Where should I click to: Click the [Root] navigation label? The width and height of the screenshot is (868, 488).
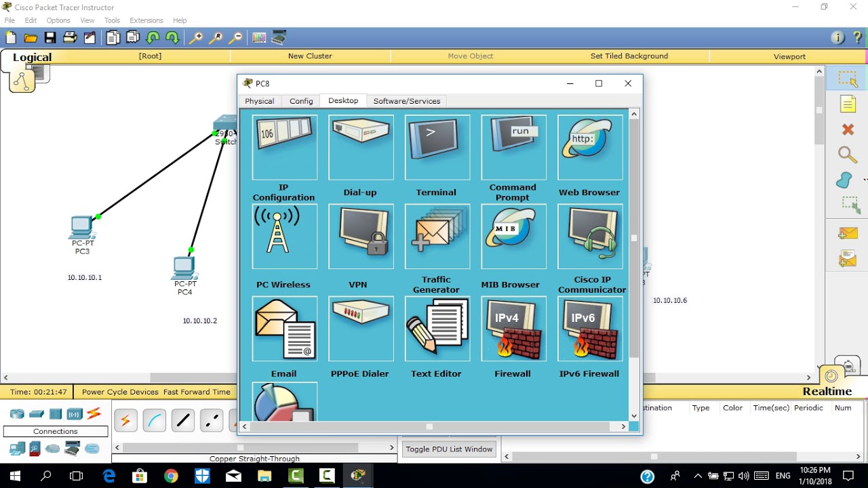click(x=150, y=56)
